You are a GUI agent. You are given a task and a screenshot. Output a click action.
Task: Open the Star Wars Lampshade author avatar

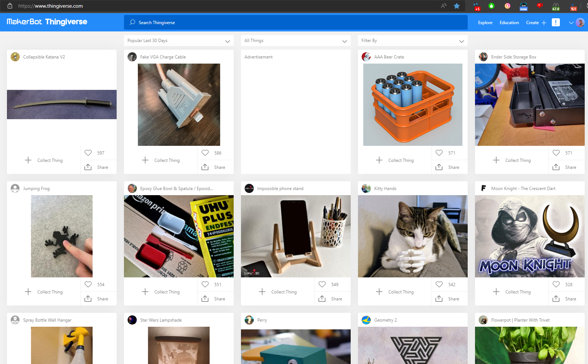click(x=132, y=320)
